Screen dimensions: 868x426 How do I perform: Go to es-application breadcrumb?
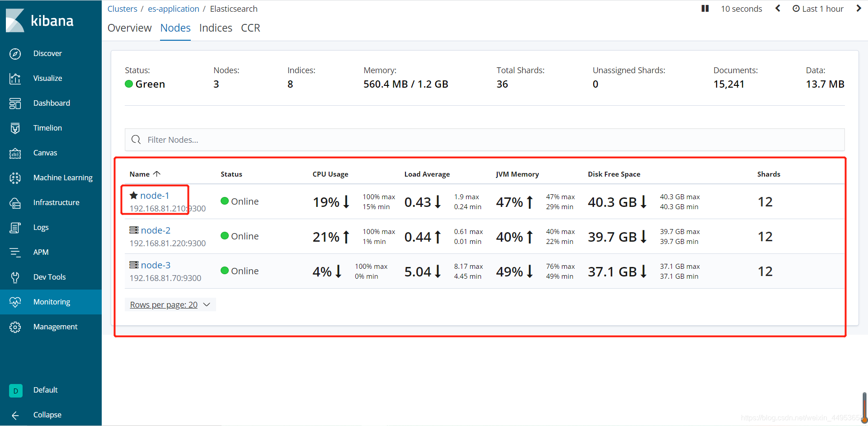click(x=174, y=9)
